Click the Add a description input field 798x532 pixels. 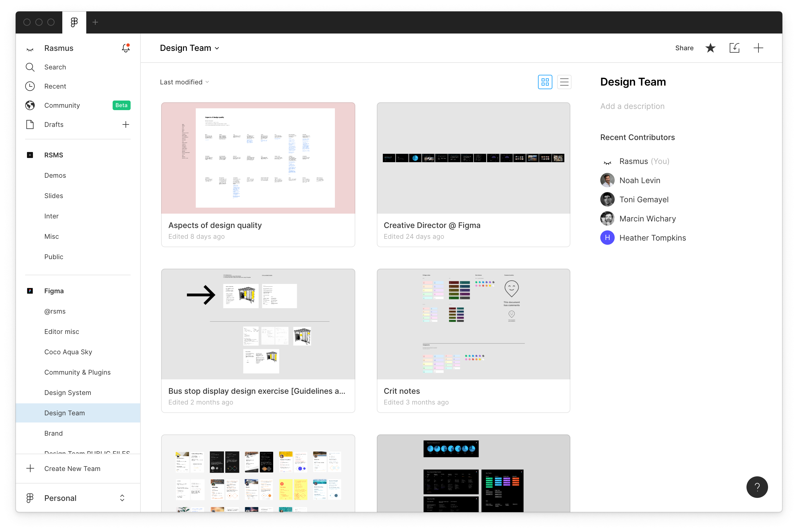coord(632,106)
